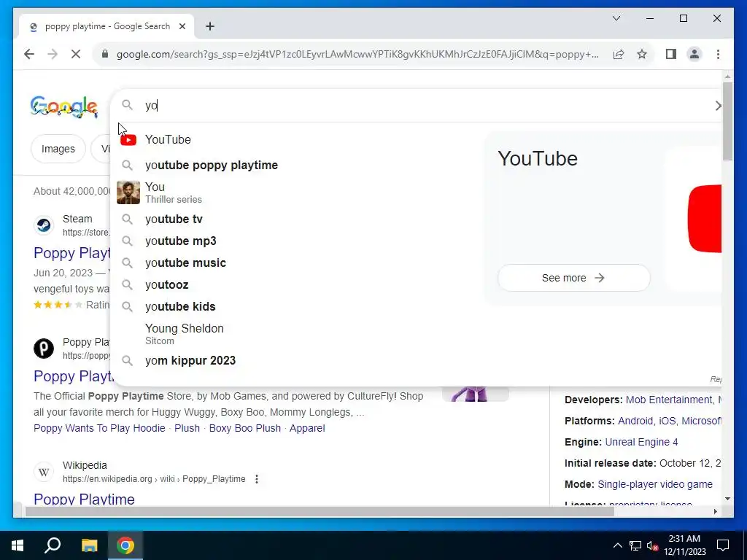Open the clock showing 2:31 AM

[685, 545]
